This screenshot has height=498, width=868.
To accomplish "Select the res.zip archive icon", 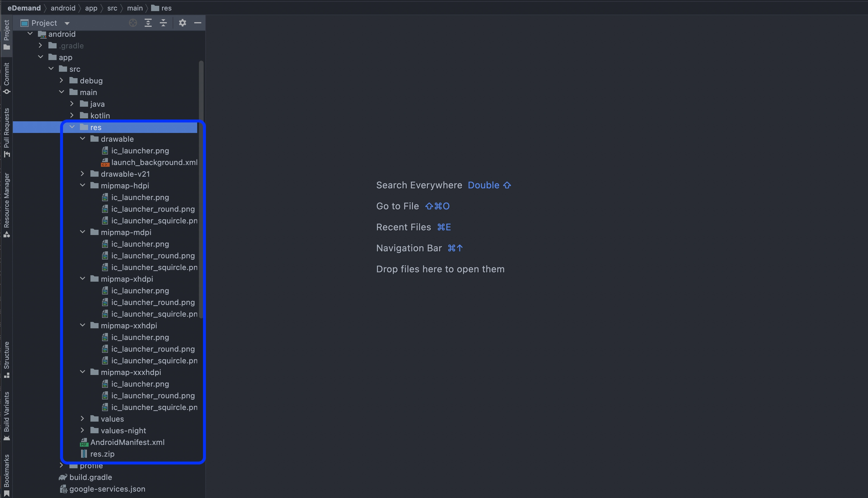I will tap(84, 454).
